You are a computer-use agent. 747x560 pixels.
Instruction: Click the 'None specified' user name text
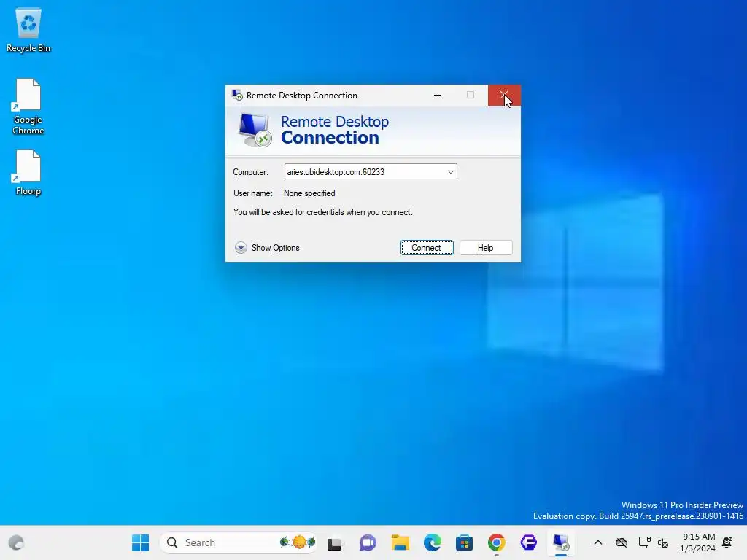point(309,193)
